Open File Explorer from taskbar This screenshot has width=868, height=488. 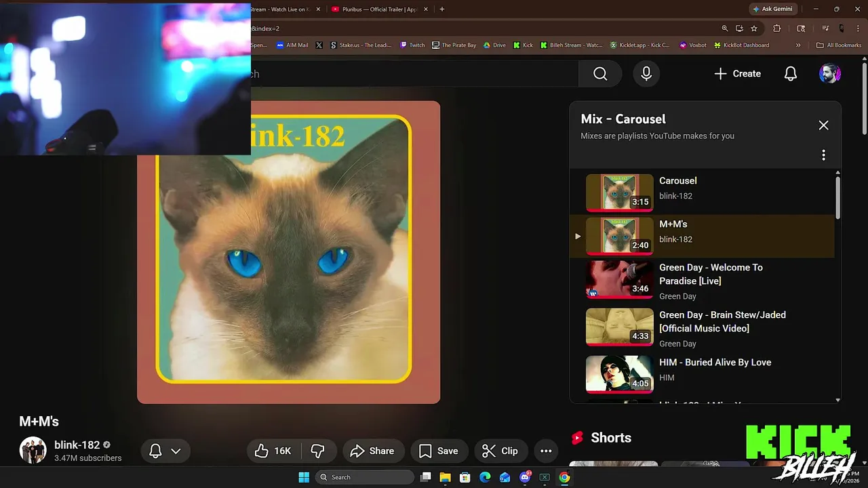coord(446,477)
